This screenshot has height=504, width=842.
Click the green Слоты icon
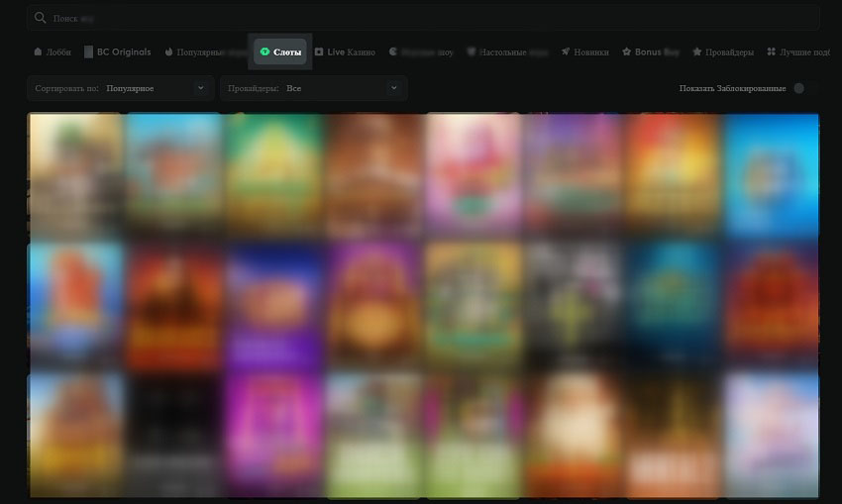[264, 51]
